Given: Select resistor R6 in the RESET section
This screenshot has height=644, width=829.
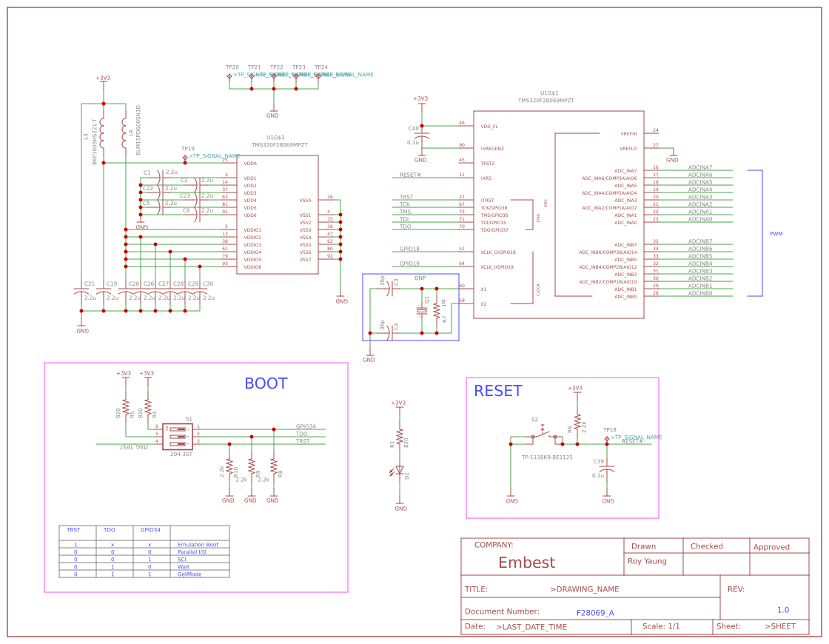Looking at the screenshot, I should click(x=577, y=422).
